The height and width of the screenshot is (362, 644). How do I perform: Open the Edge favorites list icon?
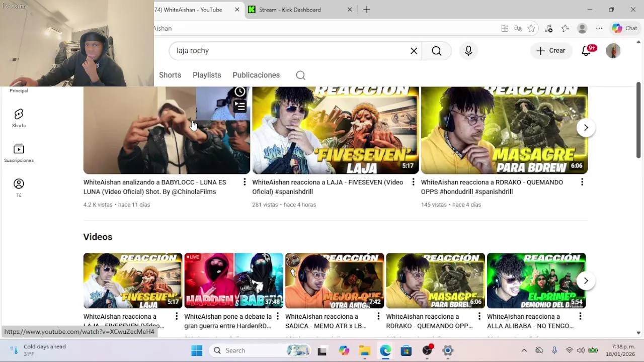coord(566,29)
